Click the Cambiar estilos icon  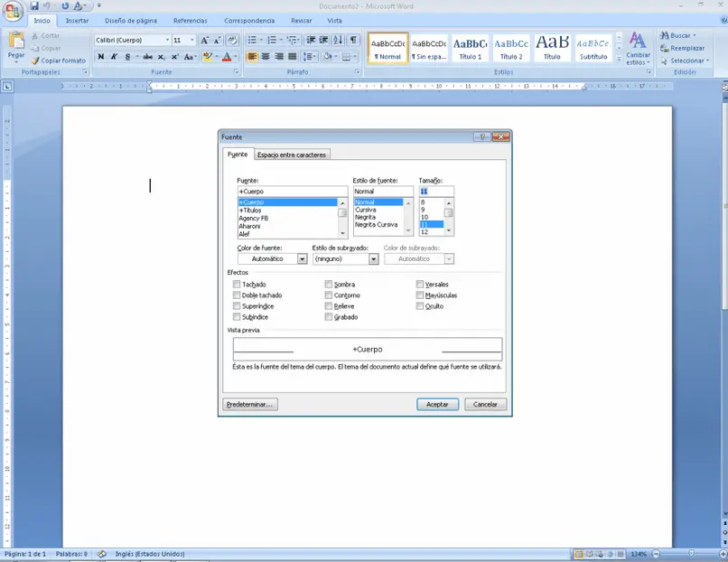638,49
